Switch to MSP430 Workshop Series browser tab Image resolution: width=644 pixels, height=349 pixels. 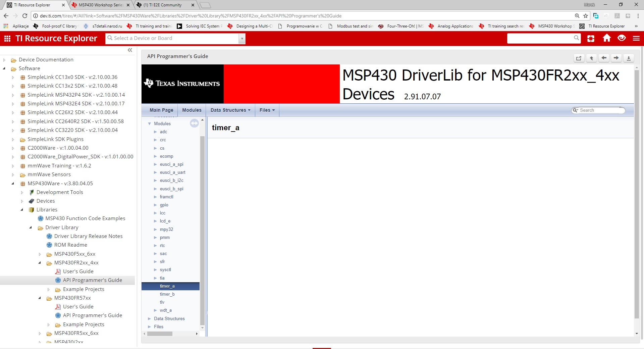(101, 5)
